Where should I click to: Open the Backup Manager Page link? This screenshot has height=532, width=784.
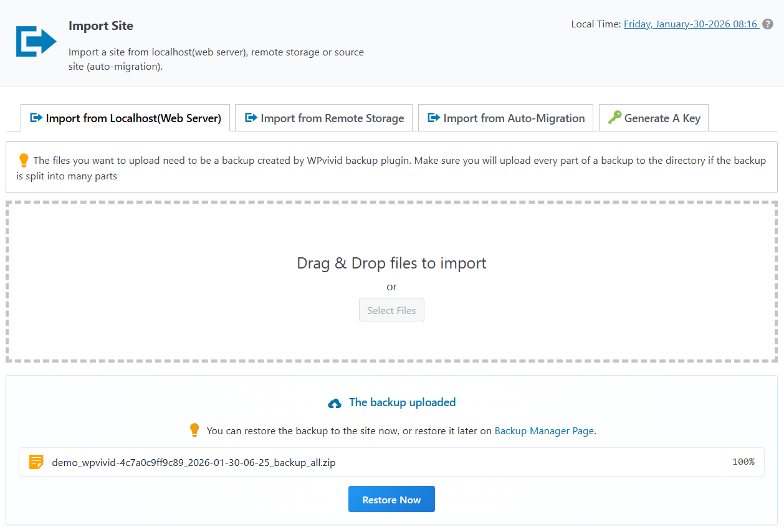point(543,431)
